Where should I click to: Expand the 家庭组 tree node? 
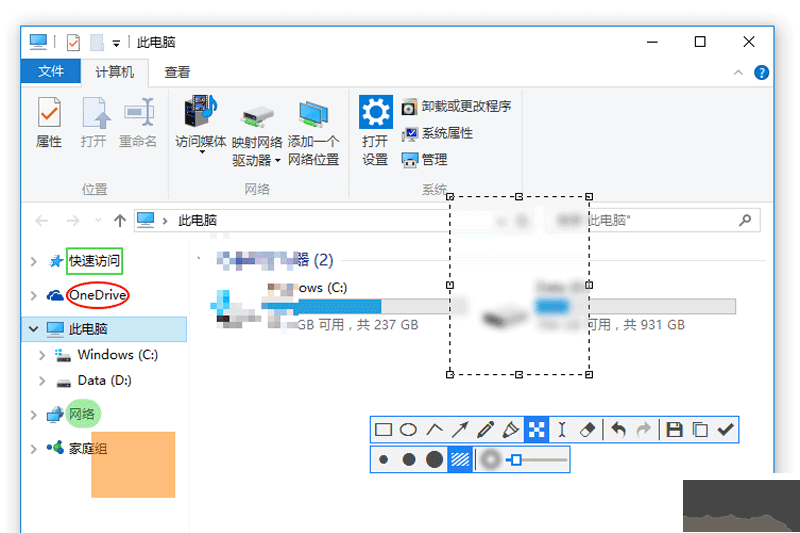point(34,449)
